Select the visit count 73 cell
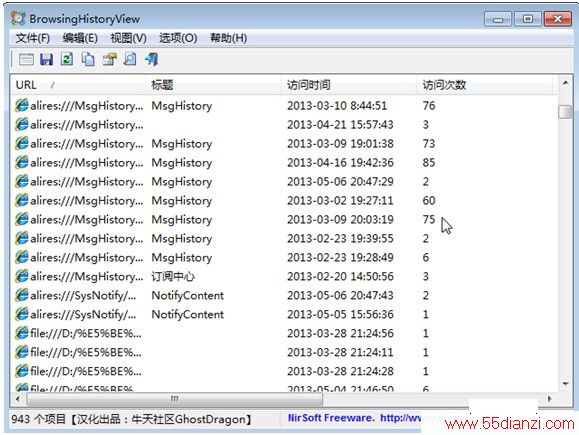The image size is (579, 435). 429,144
